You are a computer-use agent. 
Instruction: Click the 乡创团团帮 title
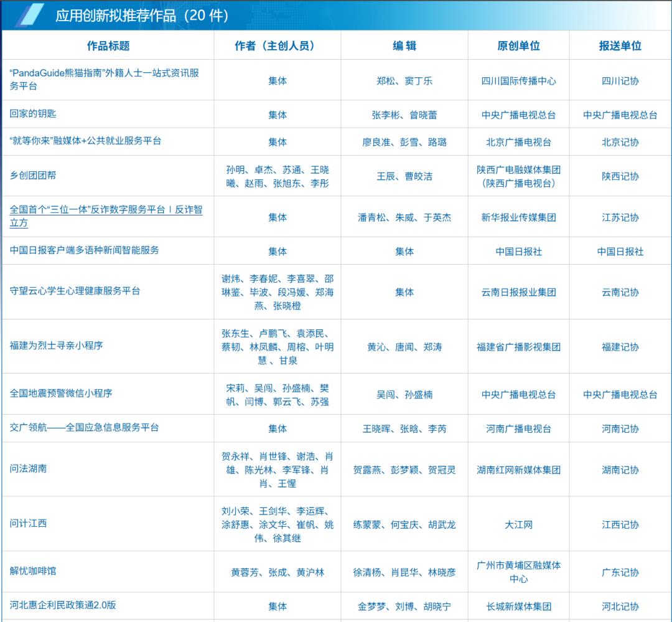coord(33,175)
